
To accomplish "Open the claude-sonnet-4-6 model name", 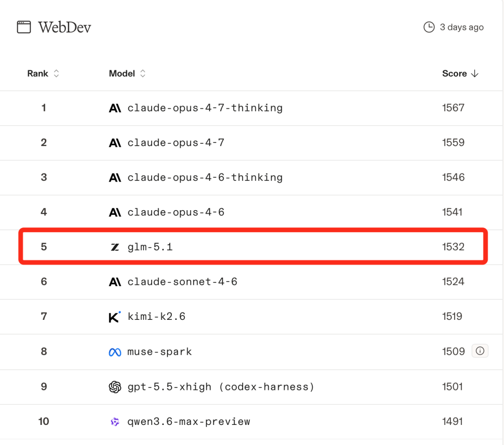I will (182, 282).
